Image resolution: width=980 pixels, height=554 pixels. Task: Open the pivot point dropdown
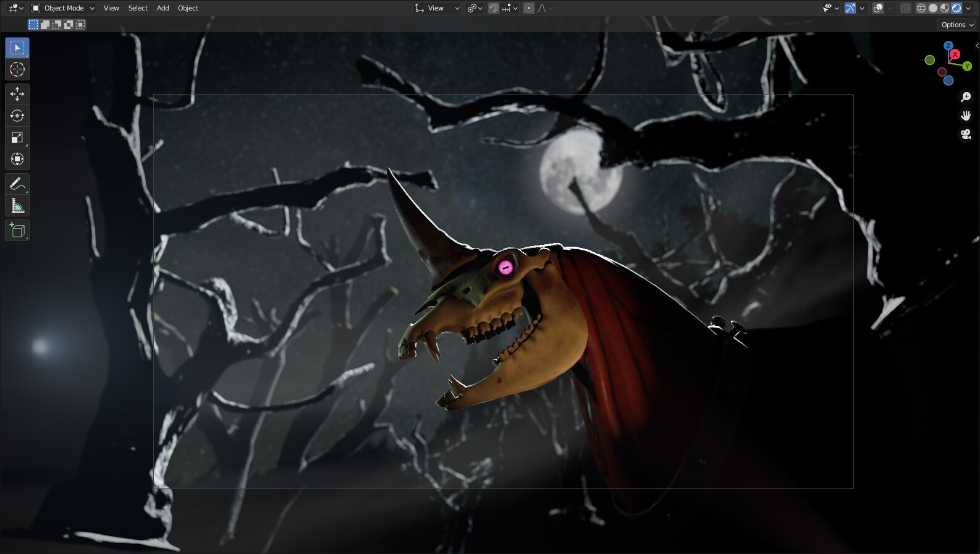click(x=475, y=8)
